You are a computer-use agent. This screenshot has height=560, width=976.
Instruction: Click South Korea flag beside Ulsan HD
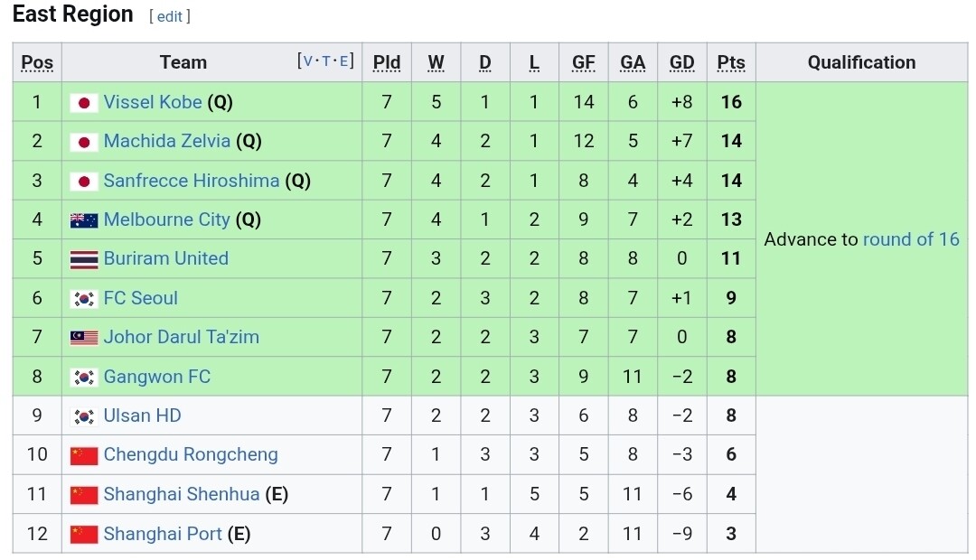tap(84, 416)
